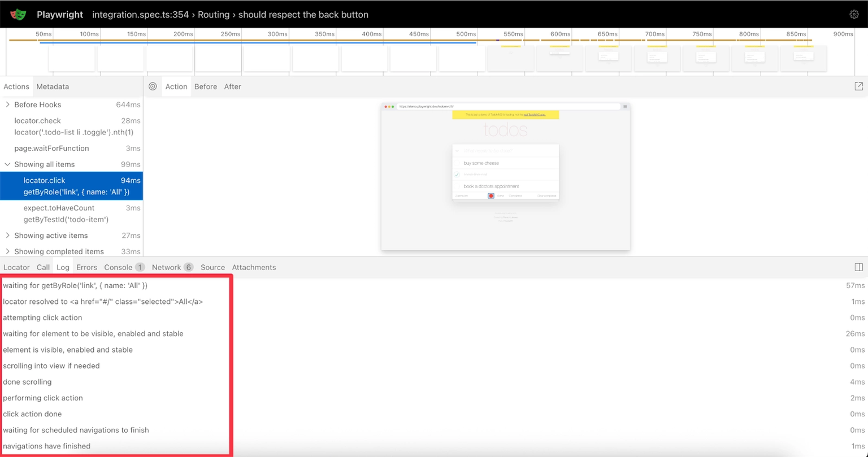Click 'book a doctors appointment' todo in snapshot
Screen dimensions: 868x457
coord(491,186)
